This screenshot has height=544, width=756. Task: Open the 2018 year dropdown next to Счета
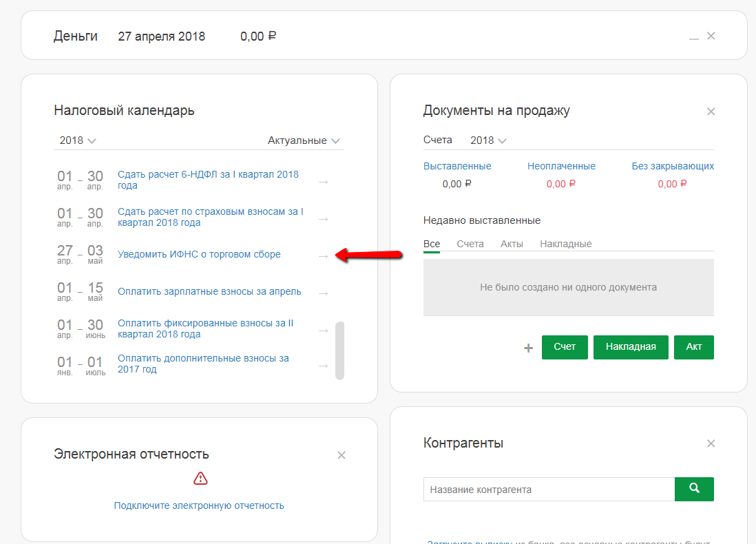[x=488, y=140]
